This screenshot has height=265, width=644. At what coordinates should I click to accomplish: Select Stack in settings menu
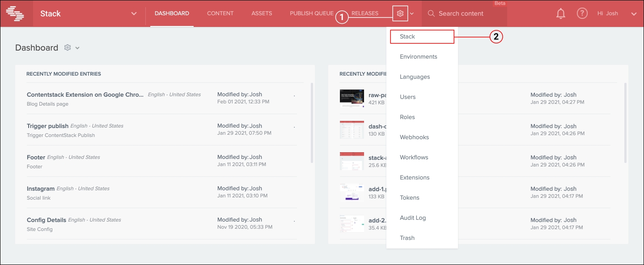click(422, 37)
